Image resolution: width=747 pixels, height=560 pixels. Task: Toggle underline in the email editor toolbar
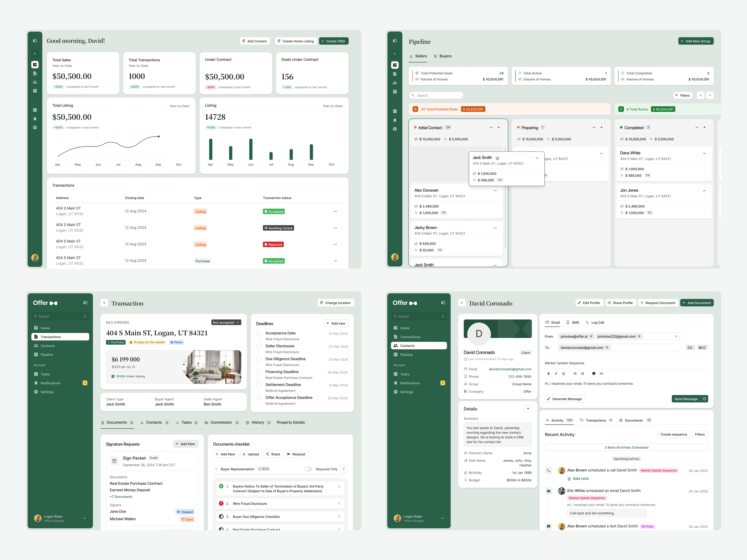point(563,374)
